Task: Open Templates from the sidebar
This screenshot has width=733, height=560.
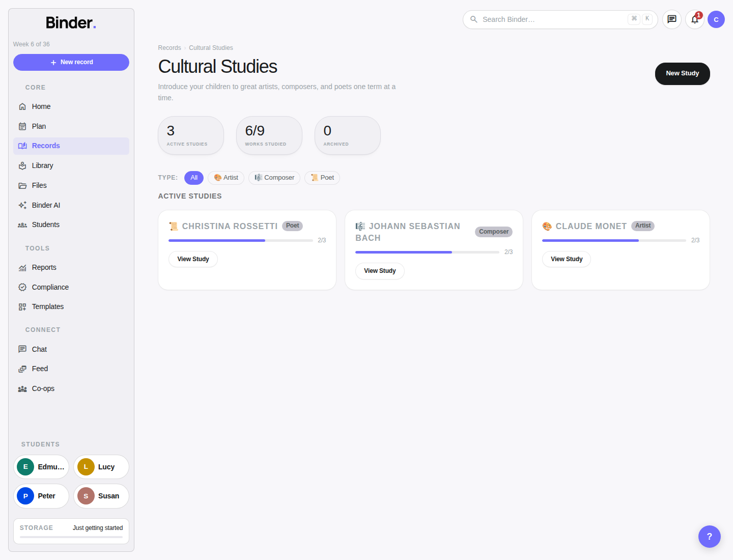Action: point(71,306)
